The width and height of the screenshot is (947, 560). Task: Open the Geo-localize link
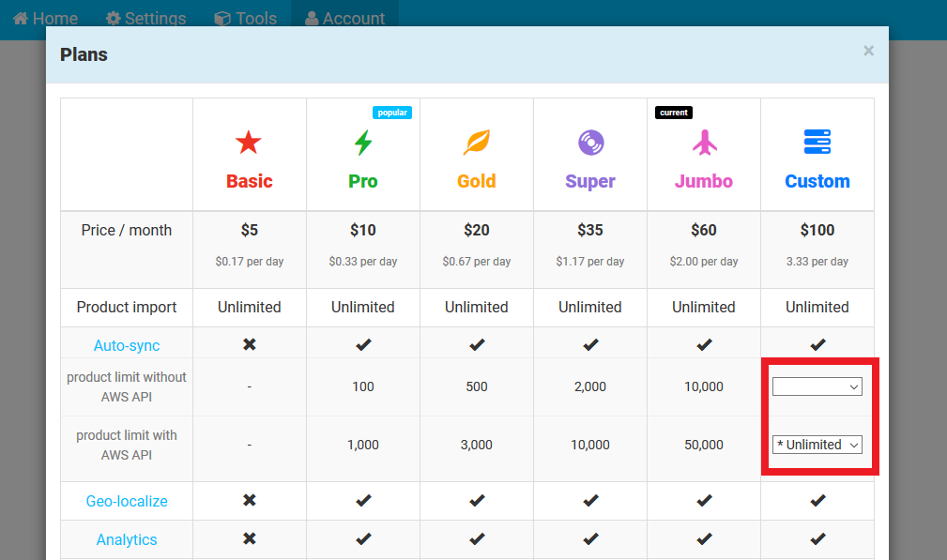(x=127, y=501)
